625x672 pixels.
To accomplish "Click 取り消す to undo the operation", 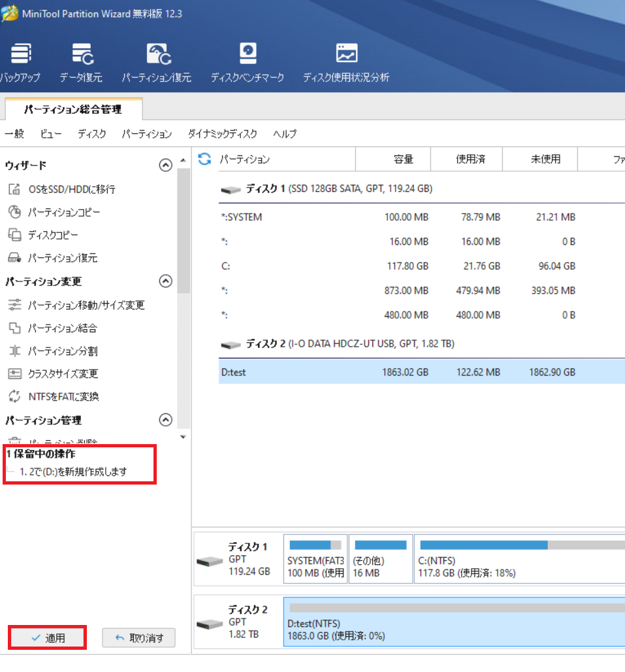I will pos(139,637).
